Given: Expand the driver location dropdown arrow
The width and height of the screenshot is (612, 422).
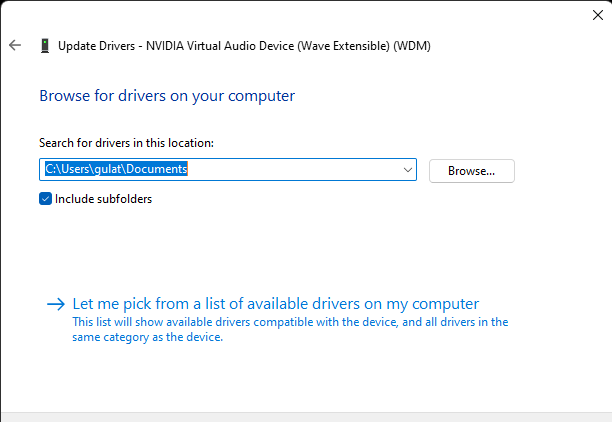Looking at the screenshot, I should click(x=407, y=171).
